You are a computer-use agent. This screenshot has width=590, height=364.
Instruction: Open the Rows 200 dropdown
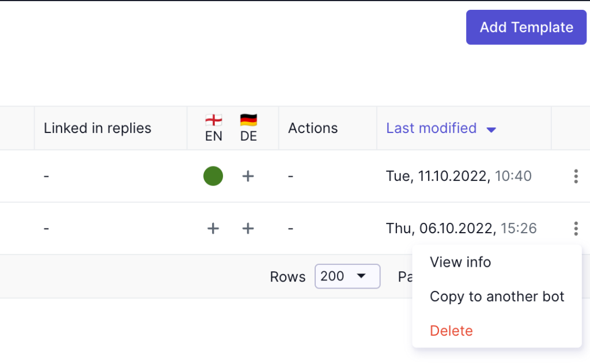[x=347, y=276]
